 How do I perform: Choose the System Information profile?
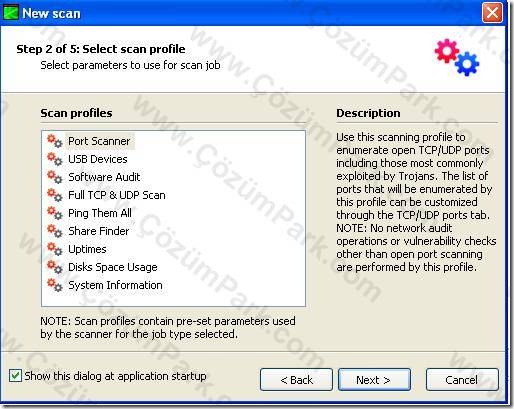[x=115, y=285]
